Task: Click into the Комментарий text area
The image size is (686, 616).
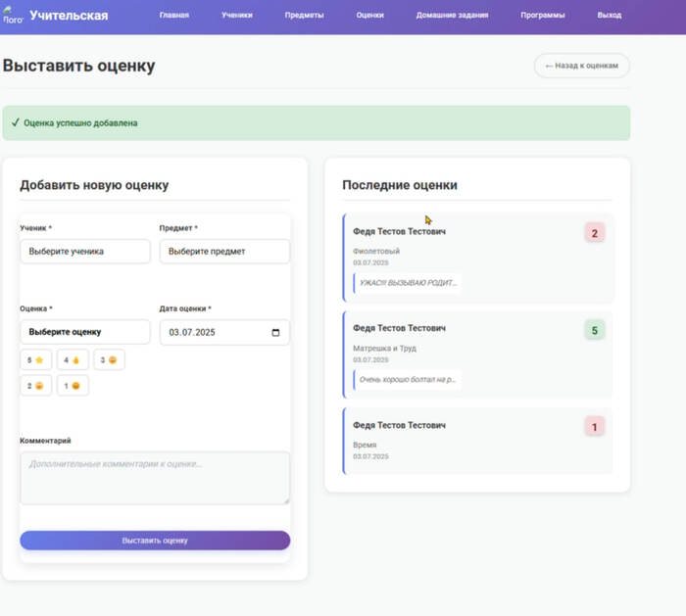Action: coord(155,478)
